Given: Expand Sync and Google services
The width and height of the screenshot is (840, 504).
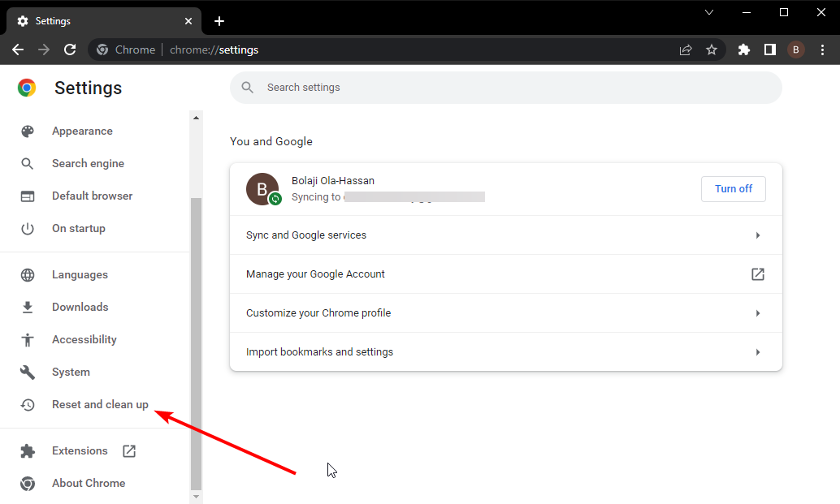Looking at the screenshot, I should [x=505, y=235].
